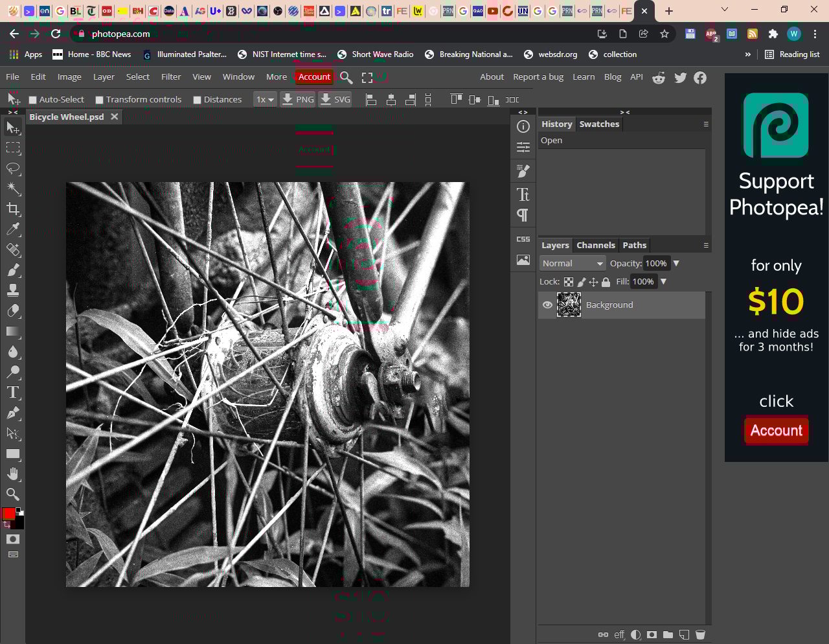Toggle lock image pixels brush icon

pos(582,282)
